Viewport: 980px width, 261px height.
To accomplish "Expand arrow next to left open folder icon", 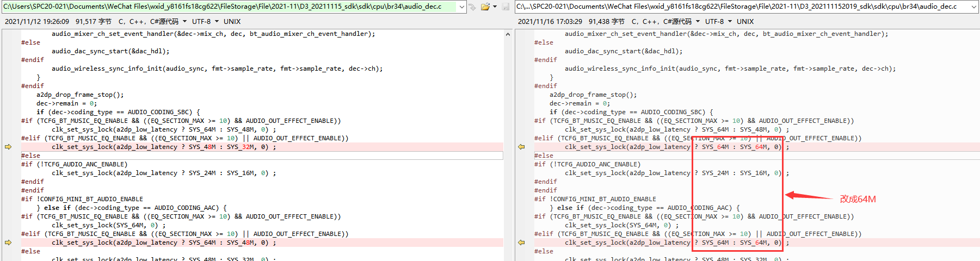I will point(495,7).
